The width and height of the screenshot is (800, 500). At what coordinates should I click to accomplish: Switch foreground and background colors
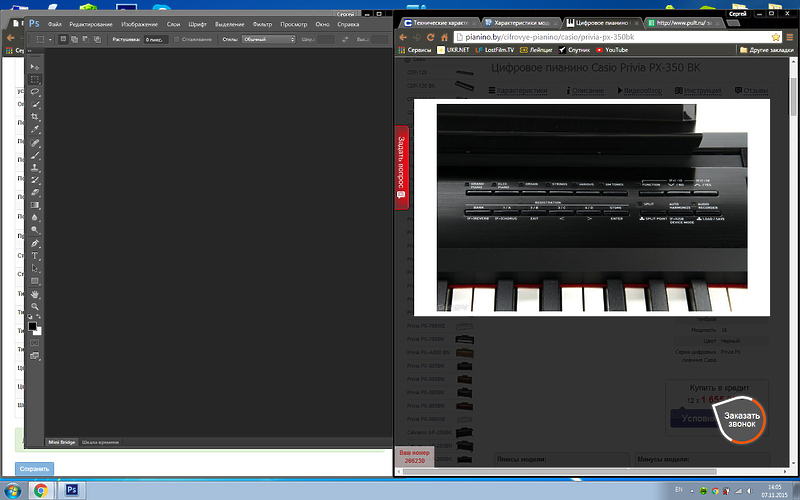39,317
